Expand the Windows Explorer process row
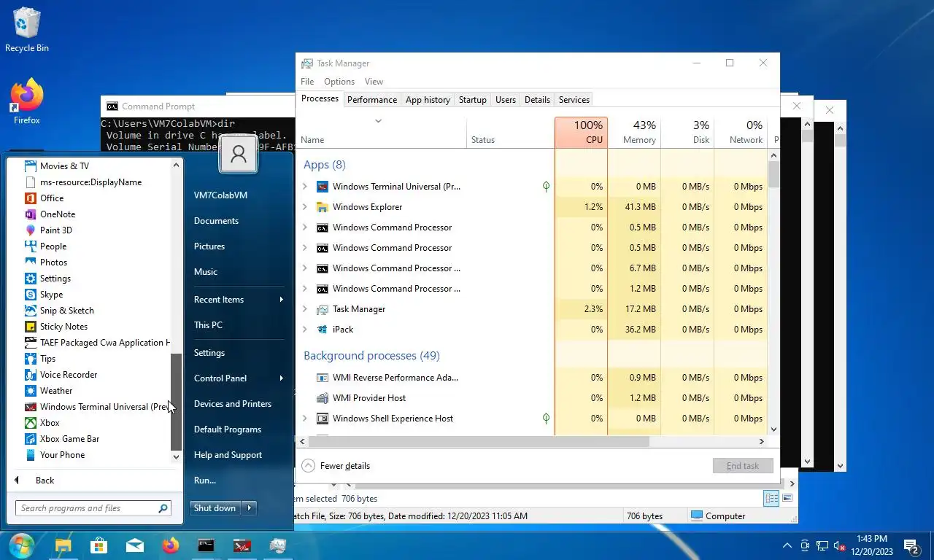Viewport: 934px width, 560px height. click(x=305, y=207)
